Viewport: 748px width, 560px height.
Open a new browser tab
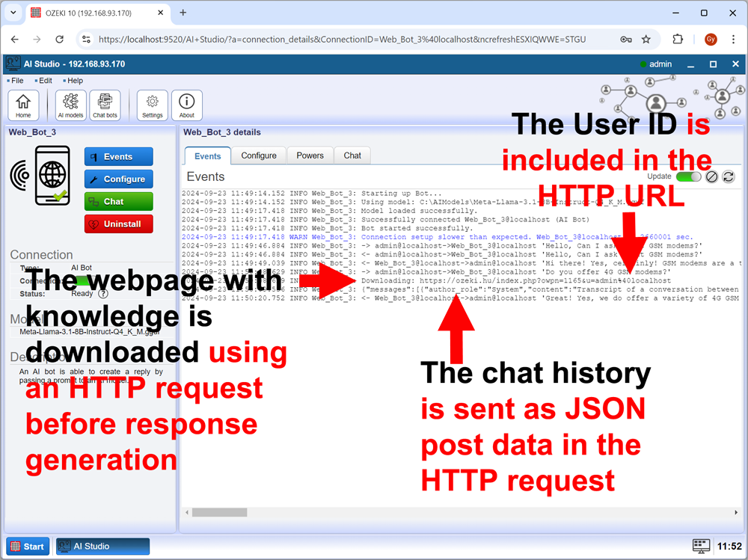point(183,13)
